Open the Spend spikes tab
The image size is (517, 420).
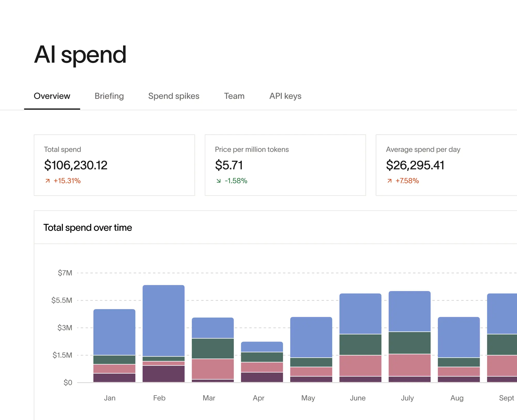point(174,96)
